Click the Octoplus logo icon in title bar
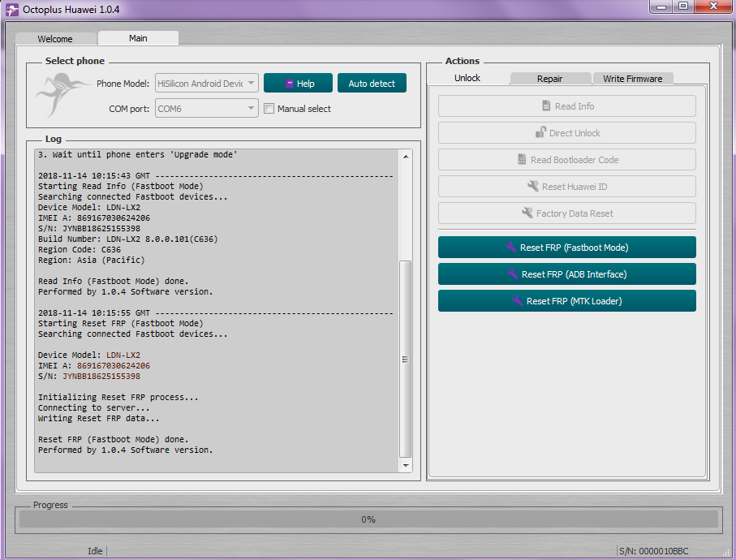 pyautogui.click(x=12, y=8)
